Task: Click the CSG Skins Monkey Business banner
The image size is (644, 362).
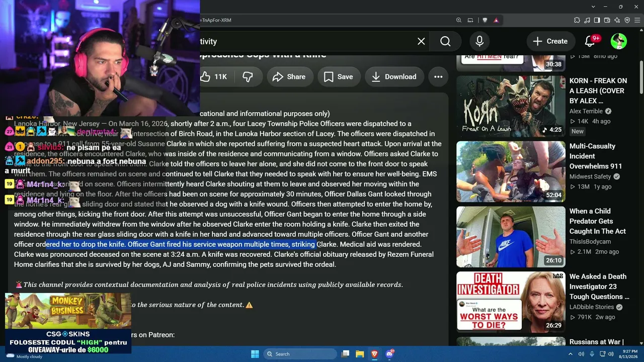Action: [68, 323]
